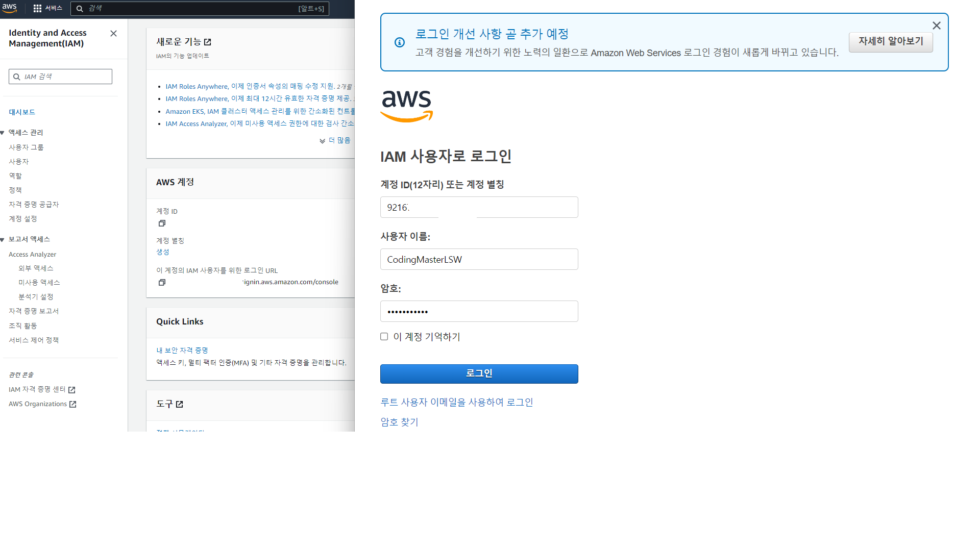The image size is (980, 551).
Task: Click the 자세히 알아보기 button
Action: 890,41
